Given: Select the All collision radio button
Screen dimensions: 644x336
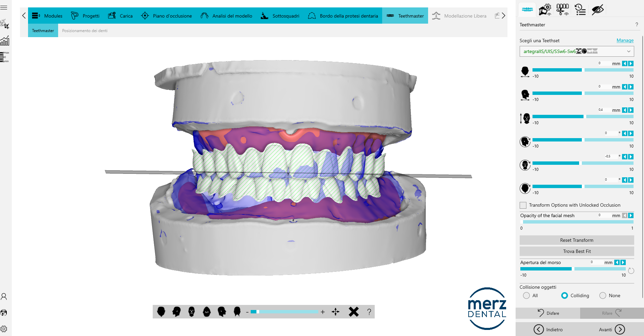Looking at the screenshot, I should tap(526, 295).
